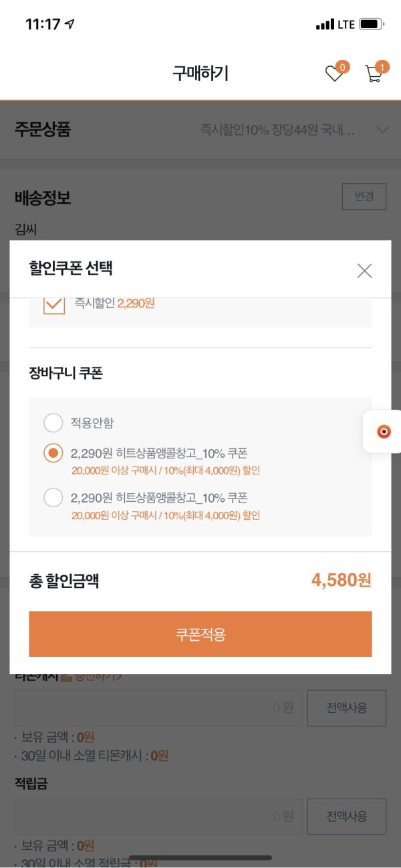Close the 할인쿠폰 선택 popup
This screenshot has width=401, height=868.
(364, 270)
